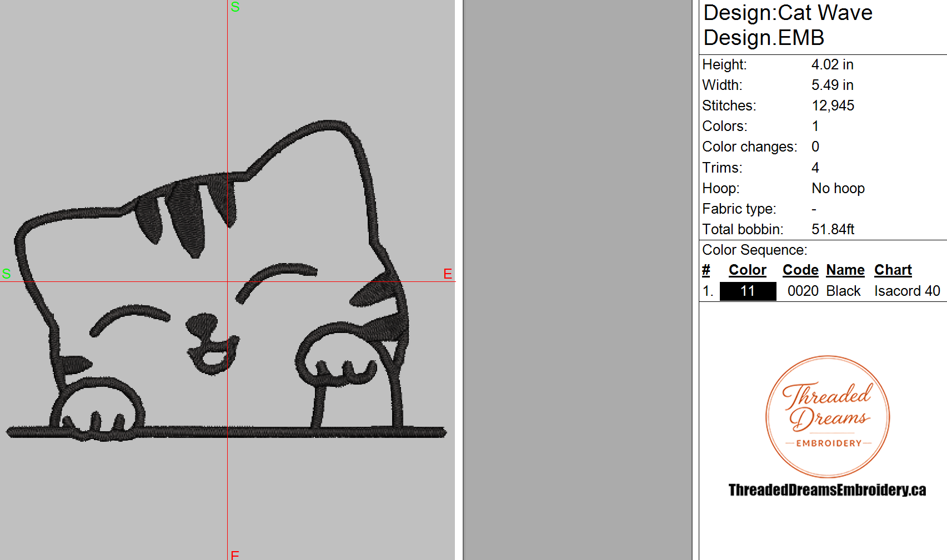The width and height of the screenshot is (947, 560).
Task: Click the ThreadedDreamsEmbroidery.ca website text
Action: (827, 490)
